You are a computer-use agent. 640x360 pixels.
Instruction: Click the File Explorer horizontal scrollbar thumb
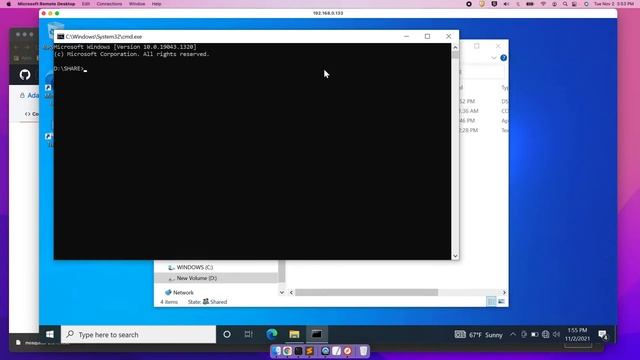coord(366,292)
